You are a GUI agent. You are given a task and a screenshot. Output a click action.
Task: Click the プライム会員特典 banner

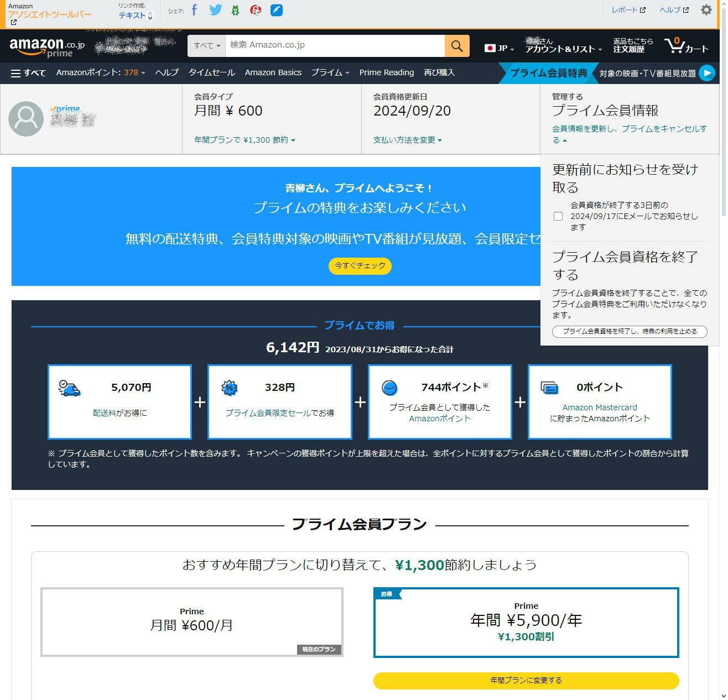pyautogui.click(x=549, y=73)
